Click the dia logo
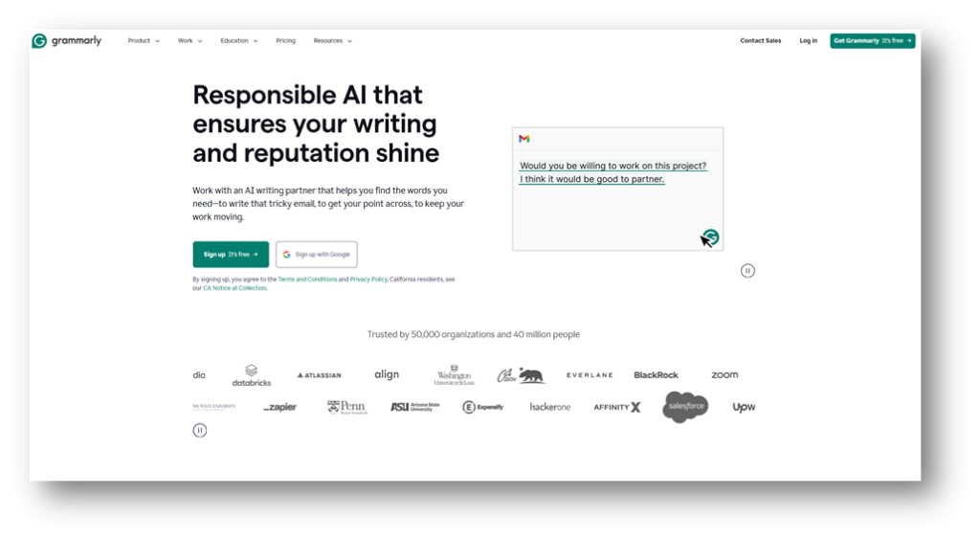This screenshot has width=980, height=540. [199, 375]
